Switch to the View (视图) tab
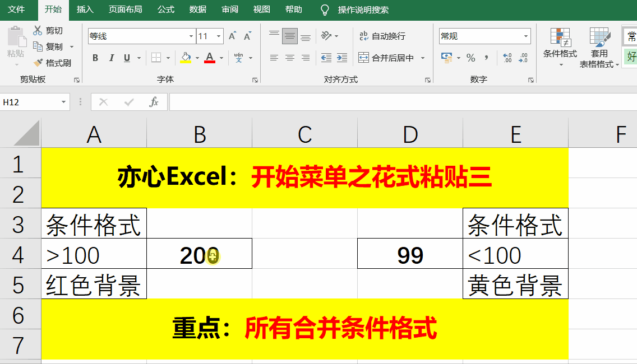 pyautogui.click(x=262, y=10)
